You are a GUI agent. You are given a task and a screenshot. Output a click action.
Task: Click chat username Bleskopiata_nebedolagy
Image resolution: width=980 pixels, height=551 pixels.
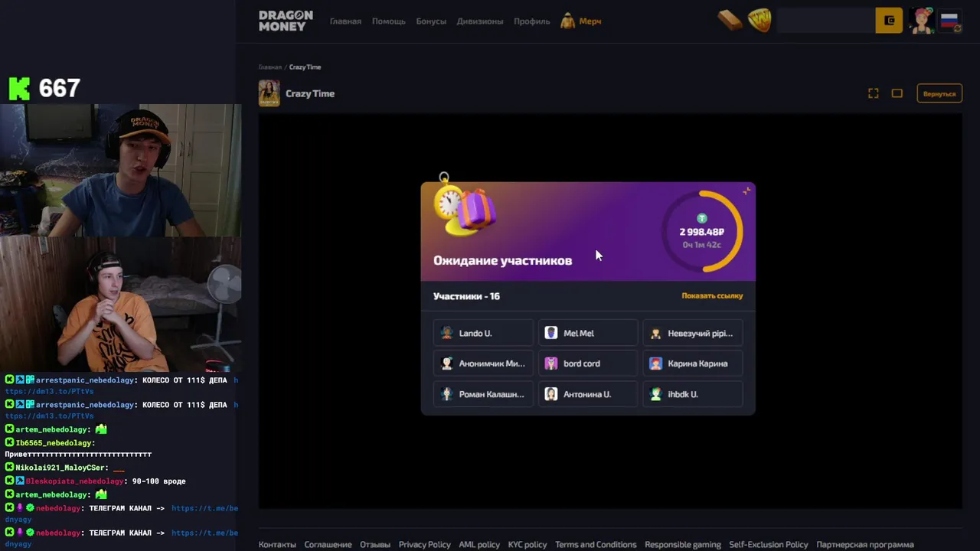pyautogui.click(x=74, y=481)
